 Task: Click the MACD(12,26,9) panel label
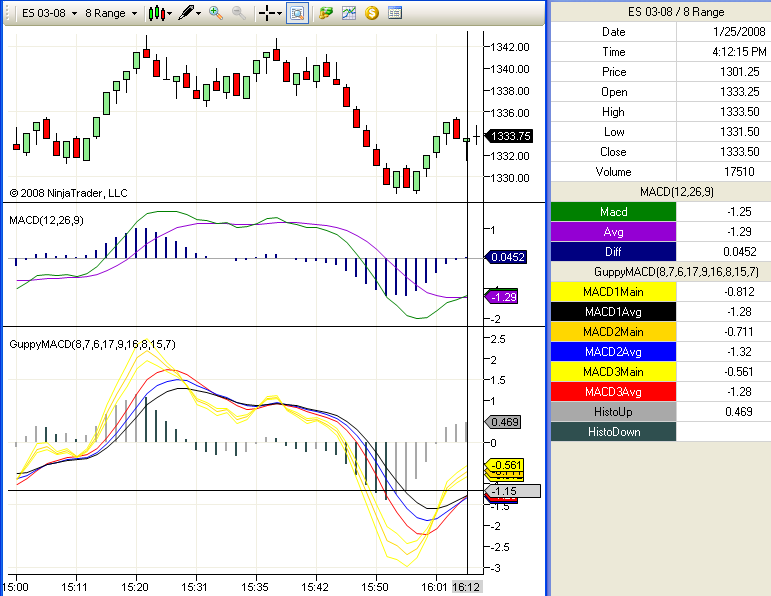tap(46, 220)
